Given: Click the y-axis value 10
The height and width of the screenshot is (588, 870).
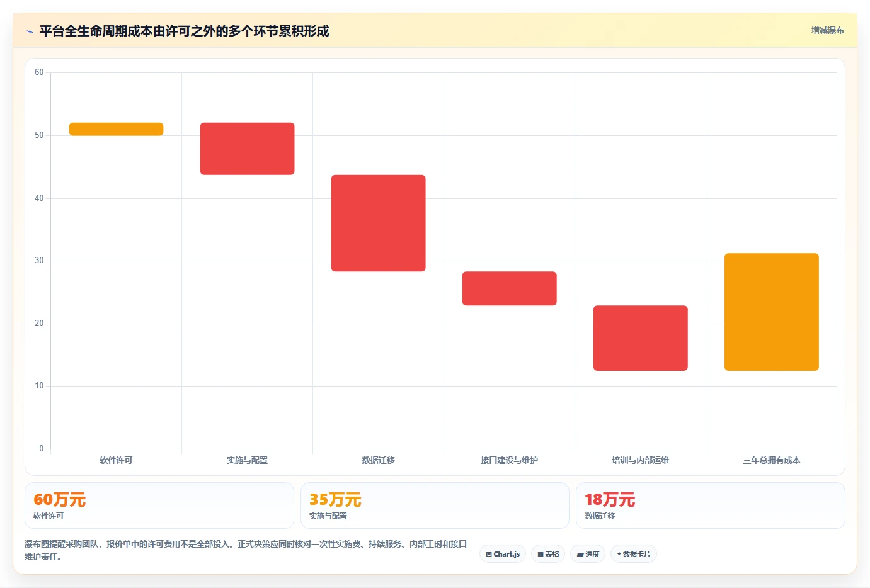Looking at the screenshot, I should pos(39,386).
